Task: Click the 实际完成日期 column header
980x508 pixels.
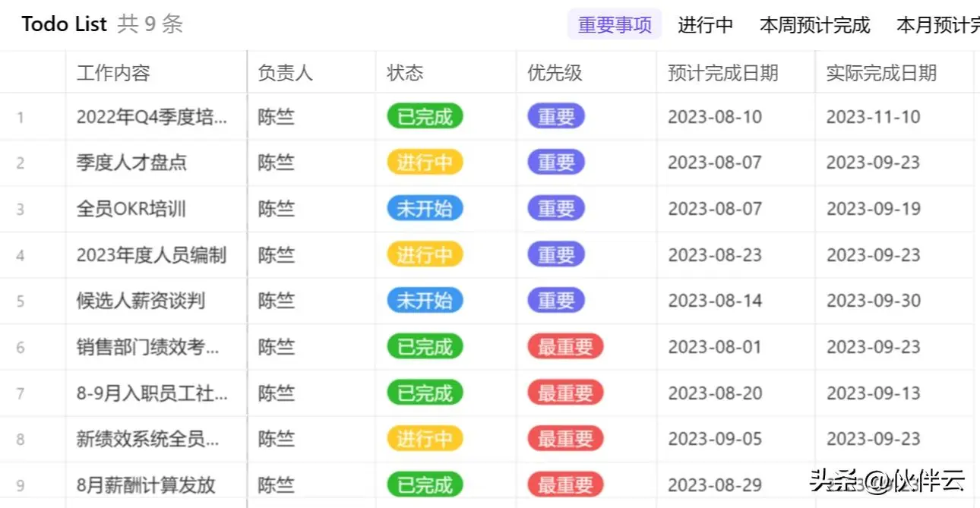Action: (x=880, y=73)
